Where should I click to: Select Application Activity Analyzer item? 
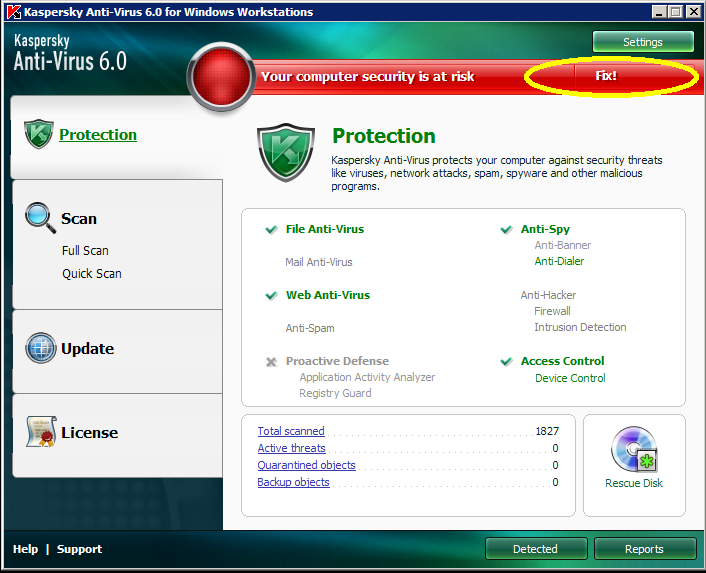[x=367, y=377]
